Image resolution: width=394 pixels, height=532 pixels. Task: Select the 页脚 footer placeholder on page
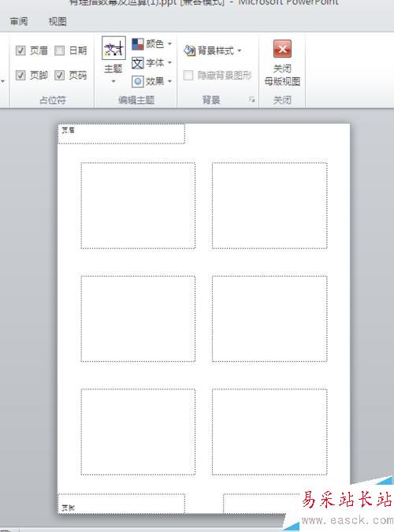coord(121,504)
